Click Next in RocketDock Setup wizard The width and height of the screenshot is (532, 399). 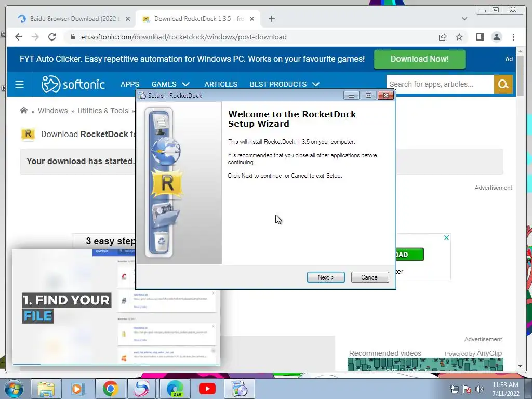326,277
